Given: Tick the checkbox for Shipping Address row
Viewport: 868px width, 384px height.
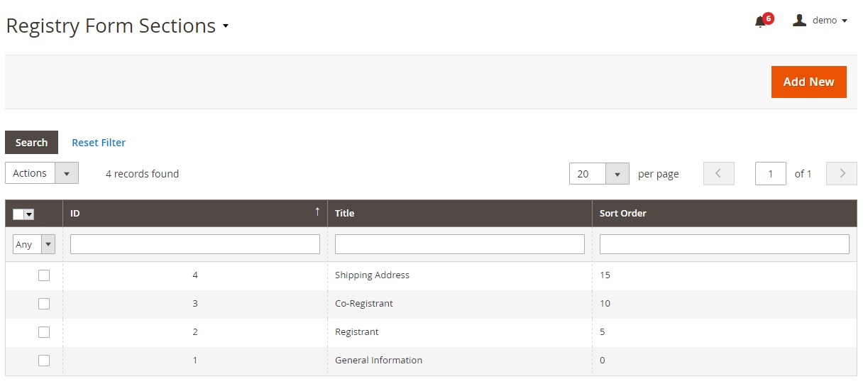Looking at the screenshot, I should [44, 275].
